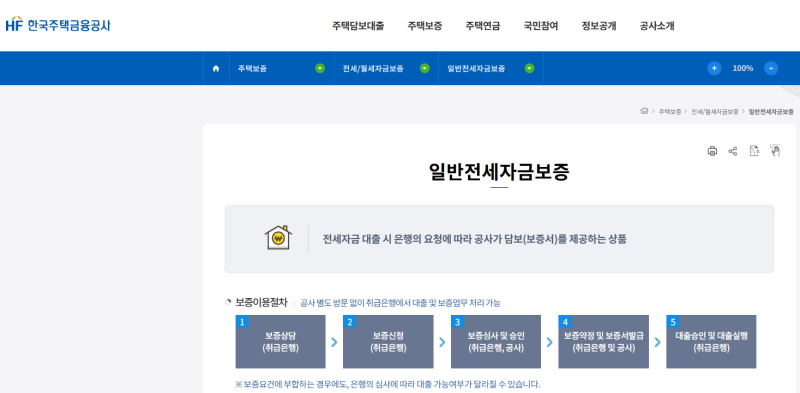Decrease zoom with minus button
800x393 pixels.
[771, 68]
